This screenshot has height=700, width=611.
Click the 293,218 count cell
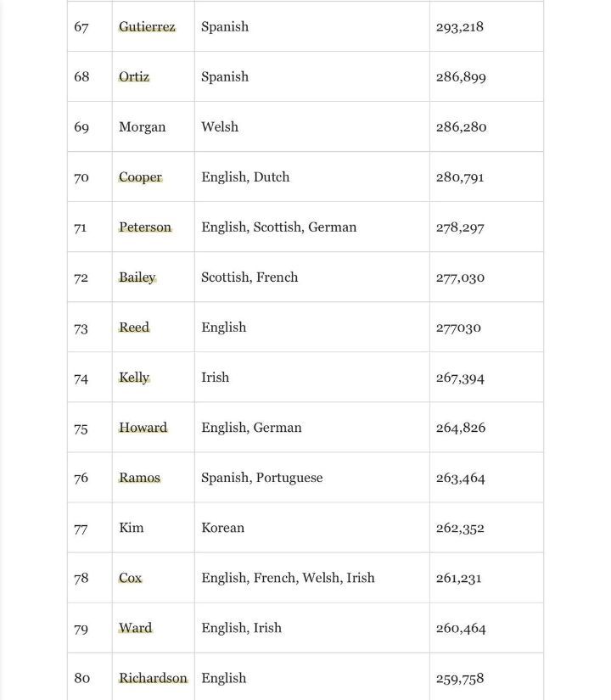tap(459, 27)
